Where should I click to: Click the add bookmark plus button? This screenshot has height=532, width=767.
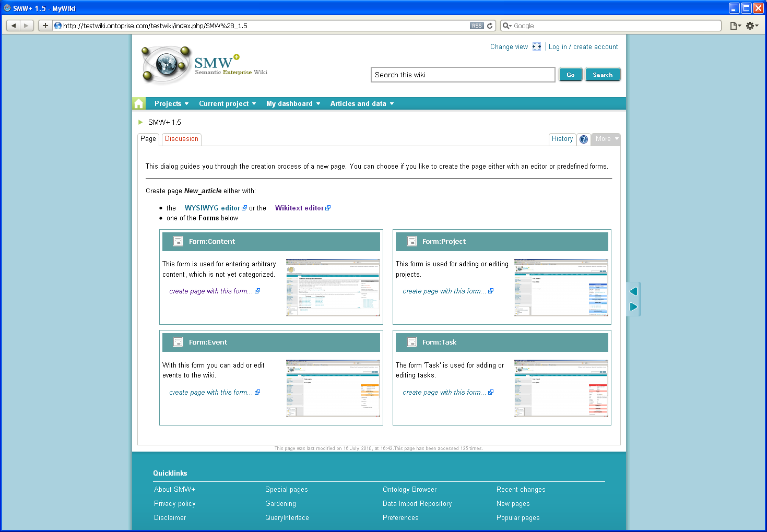click(45, 26)
